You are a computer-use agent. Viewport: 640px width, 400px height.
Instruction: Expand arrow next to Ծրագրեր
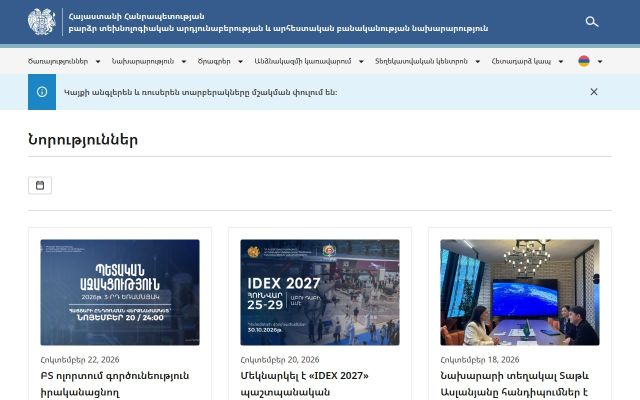tap(240, 62)
